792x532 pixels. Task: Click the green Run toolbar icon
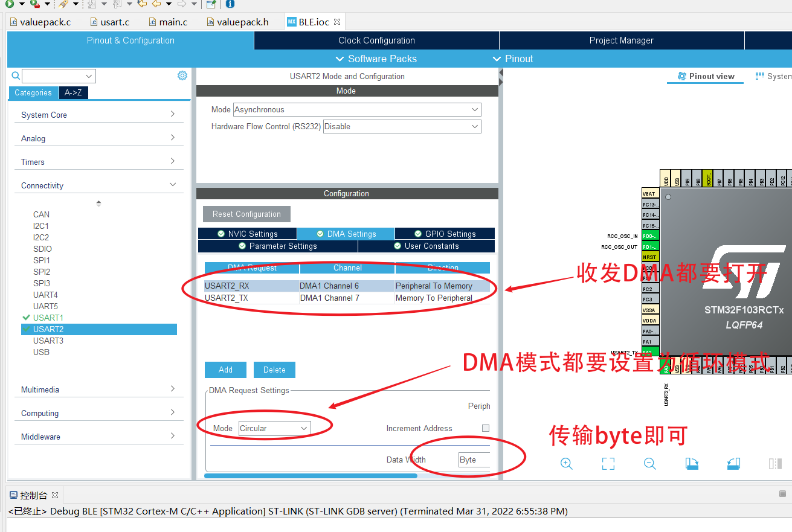[10, 4]
